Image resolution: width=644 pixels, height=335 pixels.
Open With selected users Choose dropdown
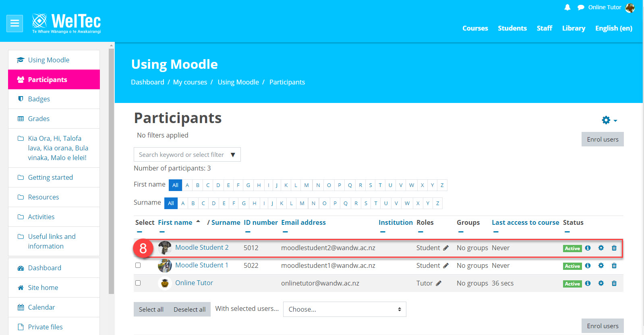[x=345, y=309]
